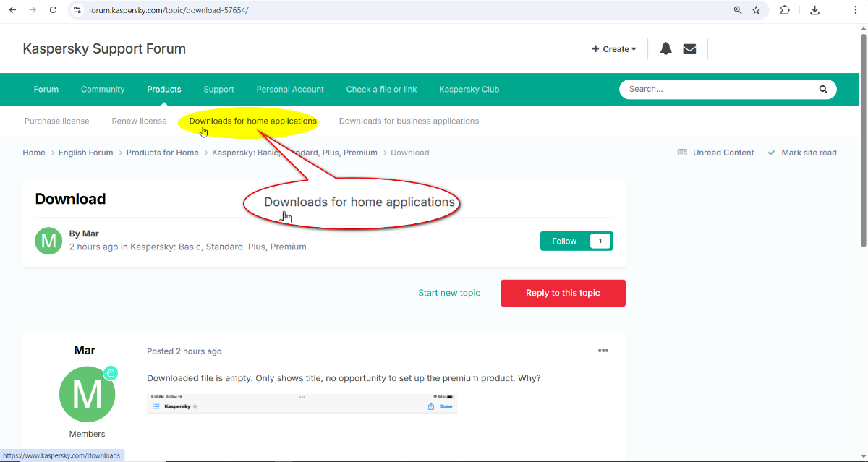868x462 pixels.
Task: Click the Follow button
Action: tap(564, 241)
